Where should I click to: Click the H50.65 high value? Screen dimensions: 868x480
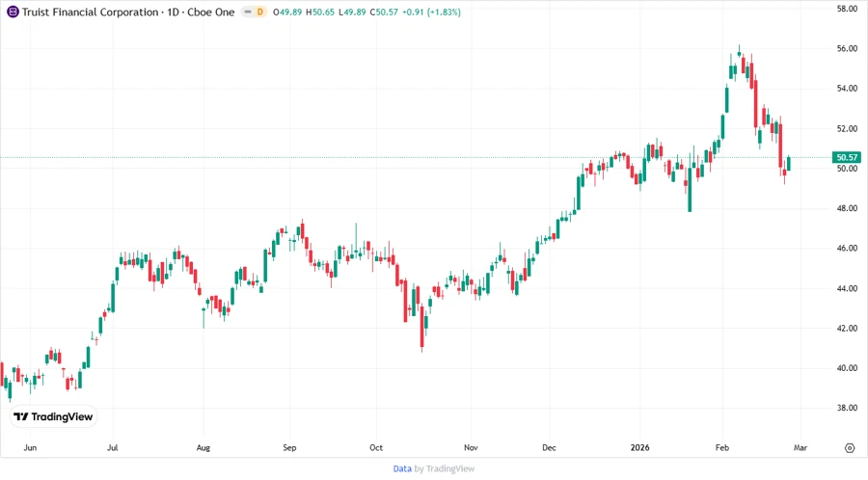tap(320, 12)
